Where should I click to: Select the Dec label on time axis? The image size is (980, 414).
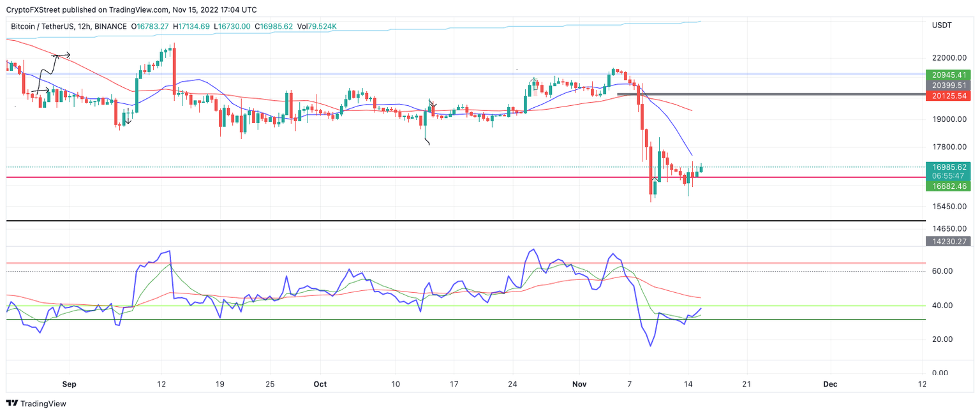pyautogui.click(x=831, y=384)
